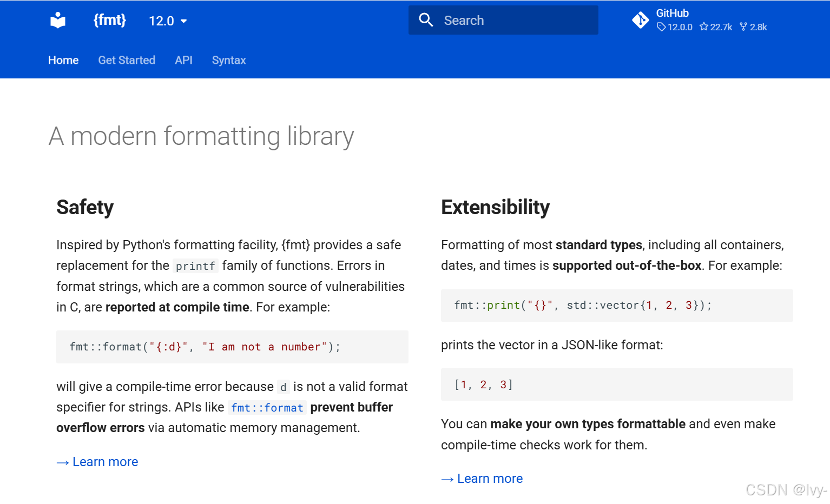Viewport: 830px width, 504px height.
Task: Follow the fmt::format inline code link
Action: 267,408
